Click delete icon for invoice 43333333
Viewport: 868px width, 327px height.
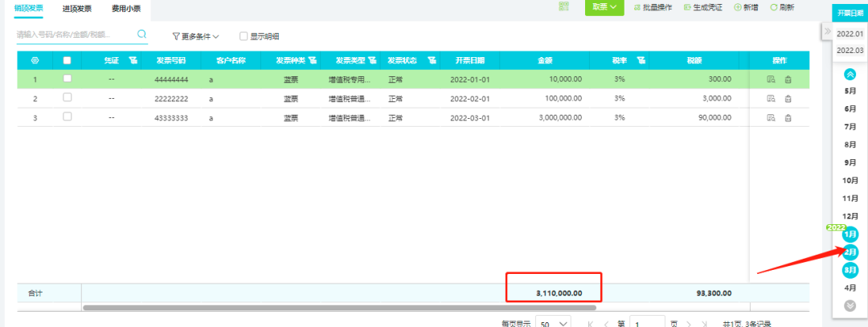click(788, 117)
